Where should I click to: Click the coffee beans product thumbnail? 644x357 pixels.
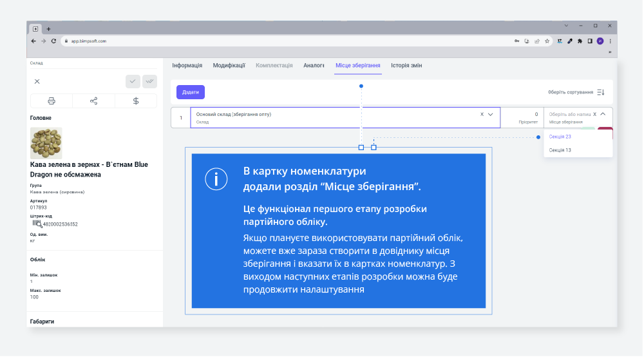[46, 142]
